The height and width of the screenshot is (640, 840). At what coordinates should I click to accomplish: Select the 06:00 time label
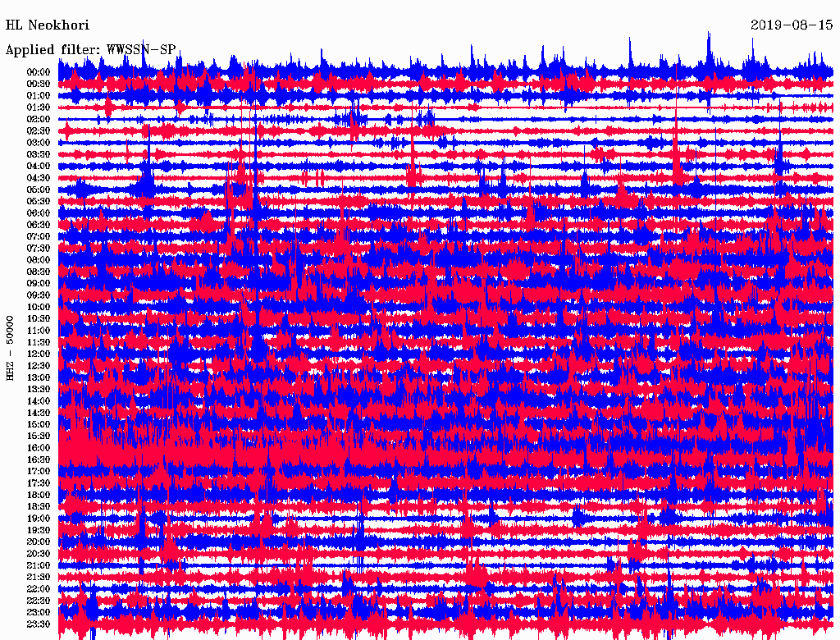click(39, 213)
